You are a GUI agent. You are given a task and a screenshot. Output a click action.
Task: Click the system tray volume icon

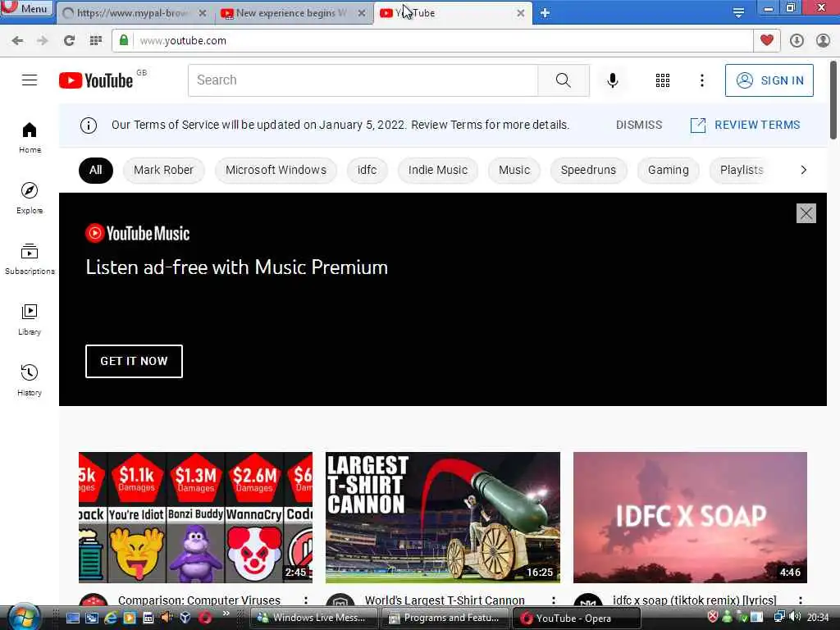795,617
